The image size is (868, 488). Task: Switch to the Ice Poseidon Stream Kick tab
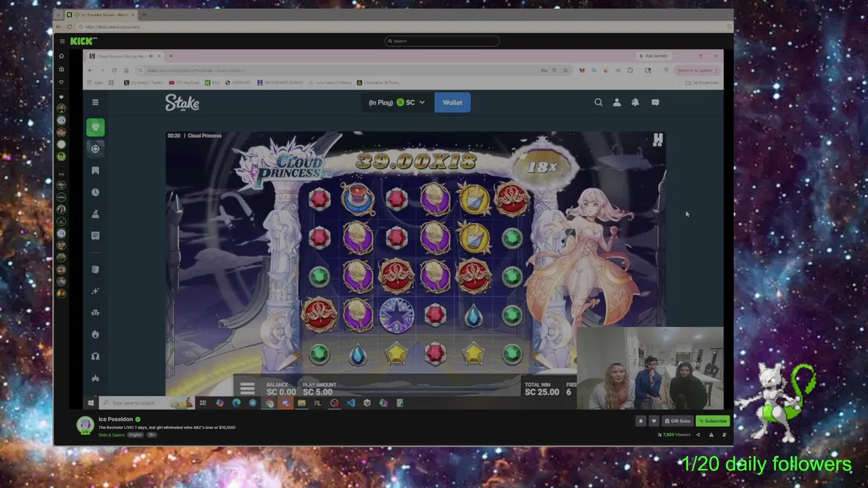coord(100,15)
